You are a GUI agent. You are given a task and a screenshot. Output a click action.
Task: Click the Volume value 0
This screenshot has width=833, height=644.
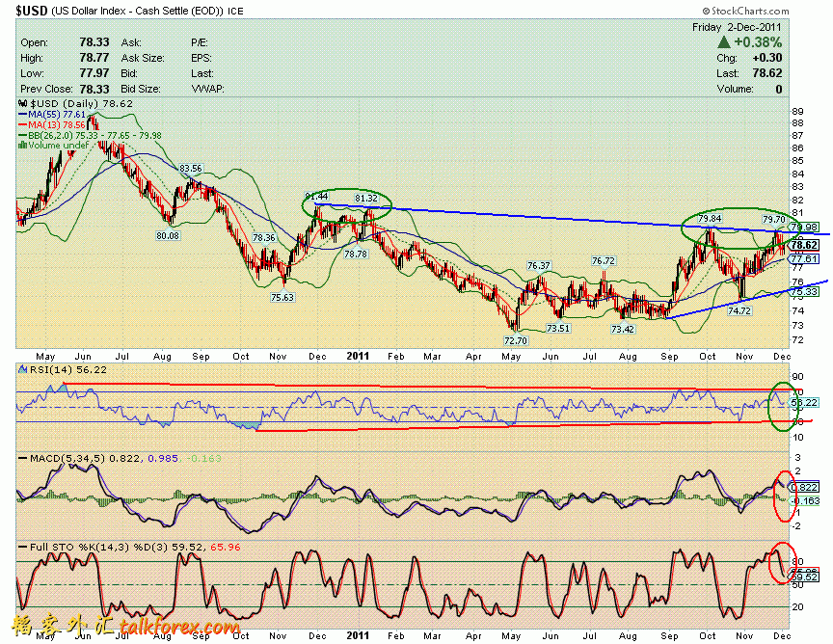779,90
